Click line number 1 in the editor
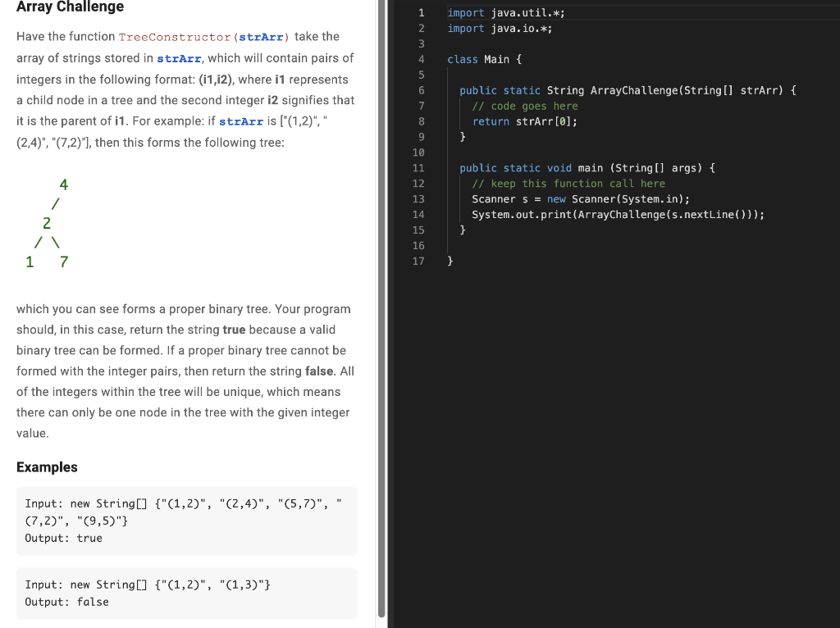The image size is (840, 628). pos(421,12)
